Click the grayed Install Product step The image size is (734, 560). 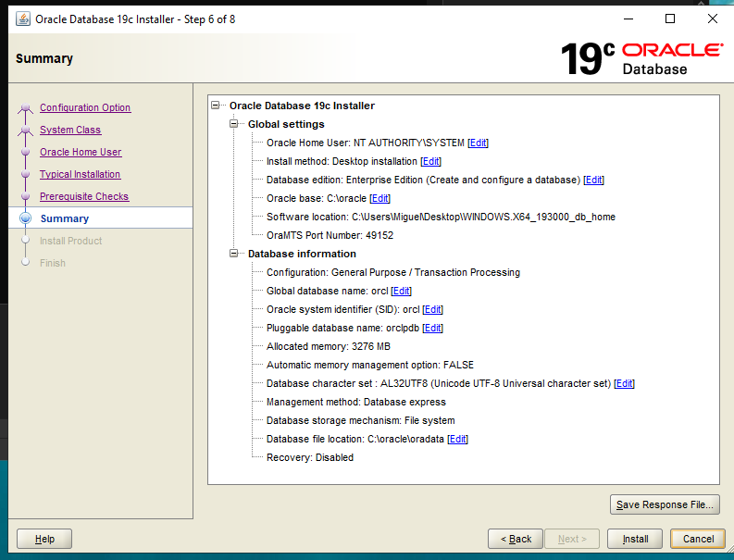70,241
